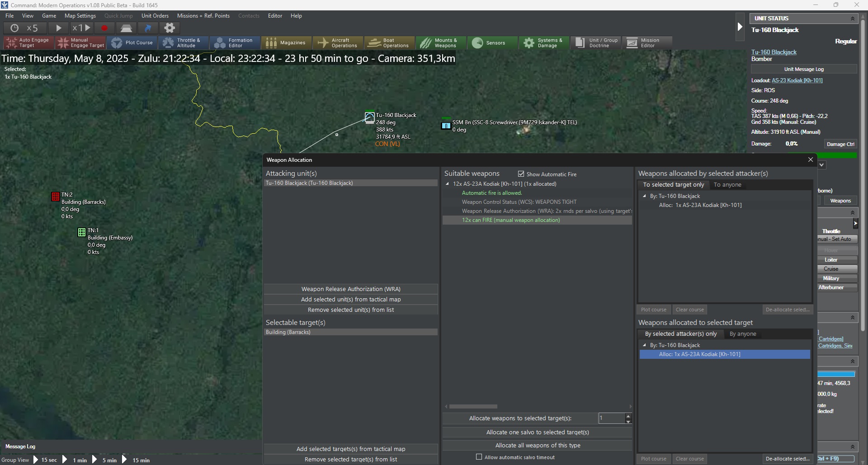Open Systems & Damage panel
This screenshot has width=868, height=465.
click(x=544, y=43)
